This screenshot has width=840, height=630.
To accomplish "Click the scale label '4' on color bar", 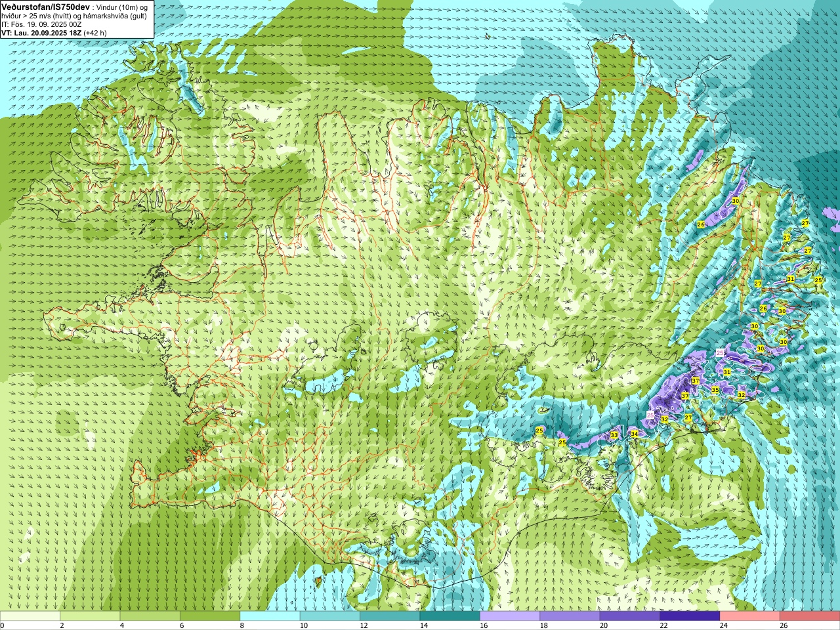I will 121,626.
